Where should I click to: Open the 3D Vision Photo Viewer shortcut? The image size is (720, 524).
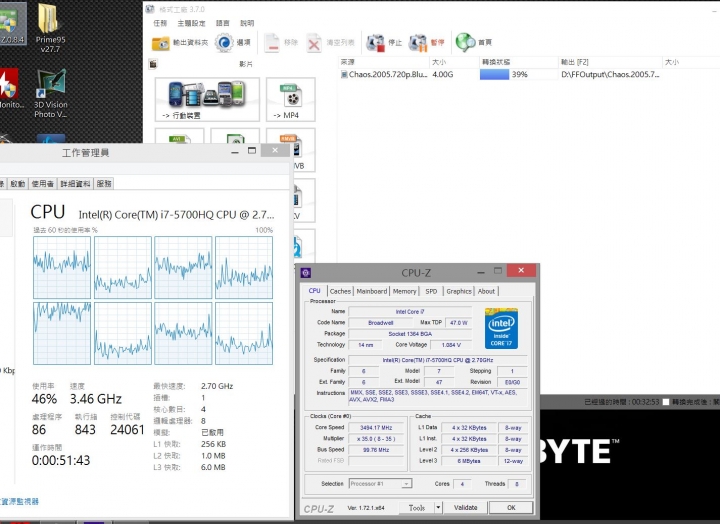click(x=51, y=94)
